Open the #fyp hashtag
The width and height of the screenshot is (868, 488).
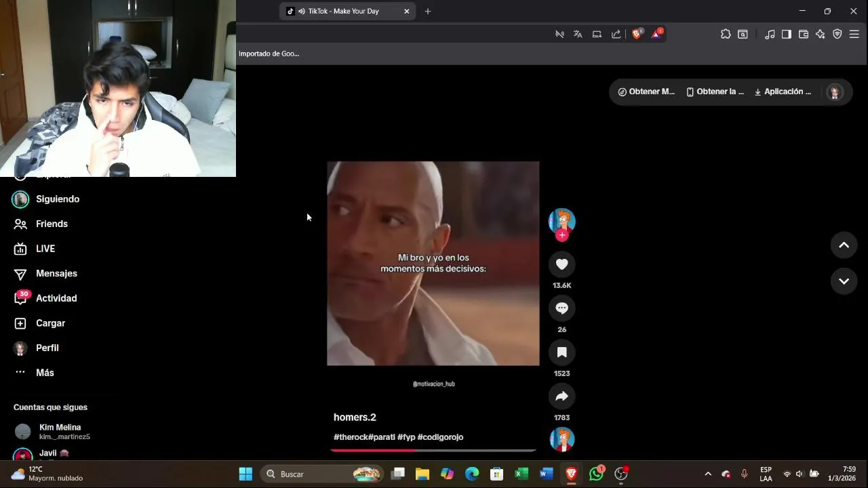coord(406,437)
